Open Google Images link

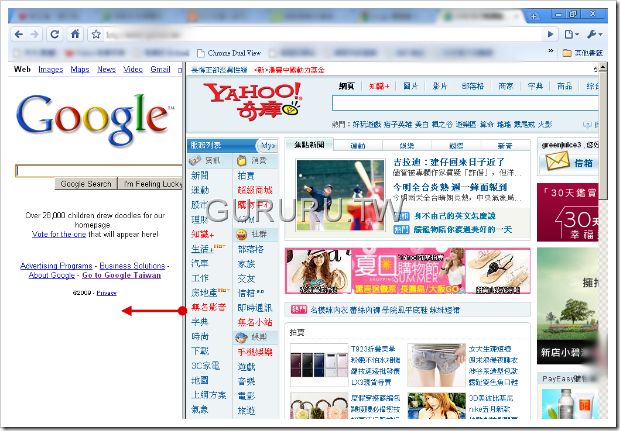pyautogui.click(x=51, y=69)
